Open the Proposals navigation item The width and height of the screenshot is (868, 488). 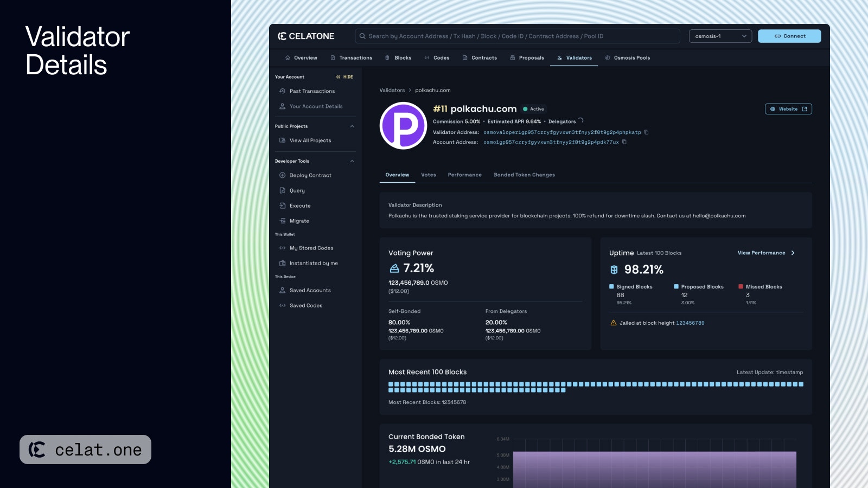point(527,57)
